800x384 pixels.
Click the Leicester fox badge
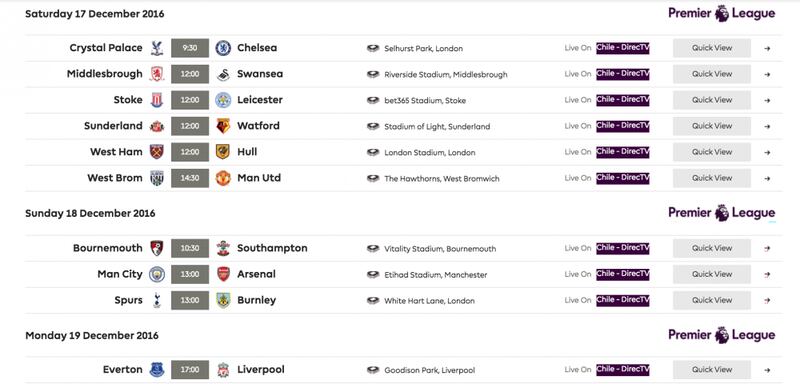tap(223, 100)
